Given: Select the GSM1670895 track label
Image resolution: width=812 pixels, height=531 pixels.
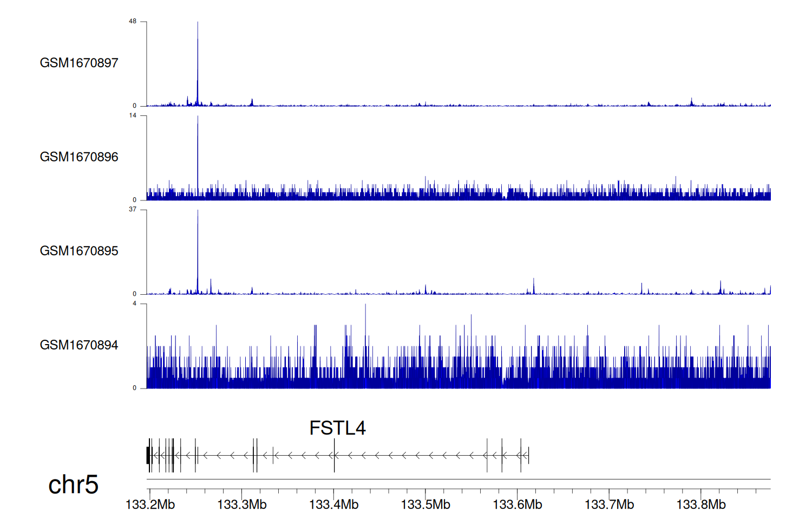Looking at the screenshot, I should pyautogui.click(x=79, y=251).
